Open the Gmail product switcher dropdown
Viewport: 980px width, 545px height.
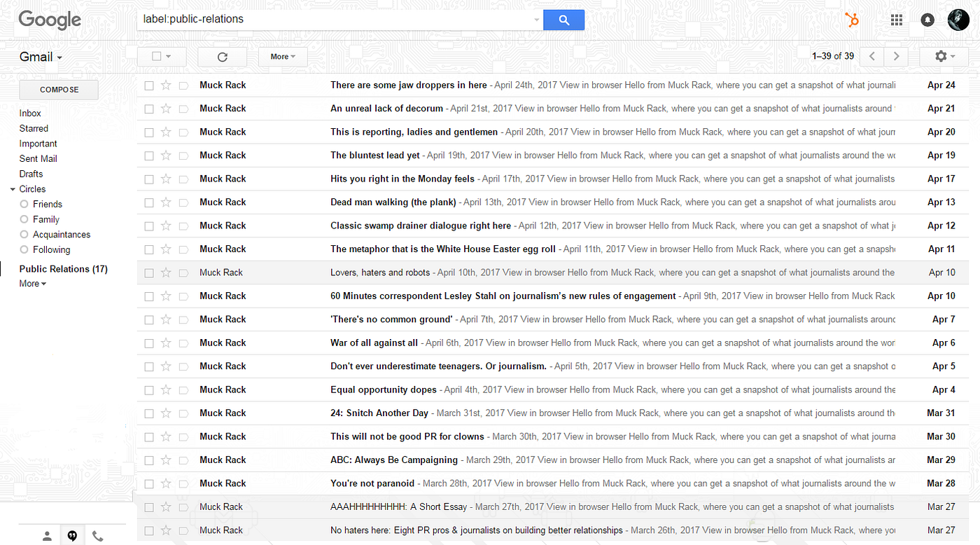pyautogui.click(x=41, y=57)
